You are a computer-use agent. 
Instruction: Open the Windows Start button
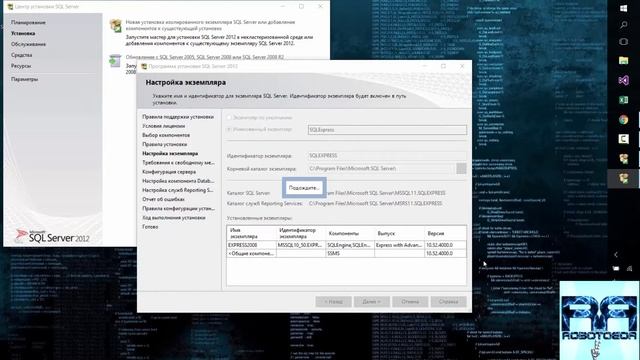point(623,9)
